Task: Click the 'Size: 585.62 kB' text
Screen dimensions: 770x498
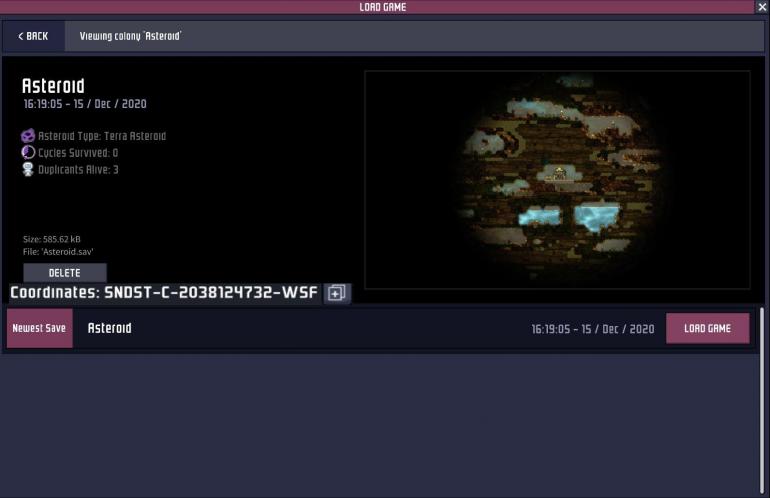Action: pos(52,239)
